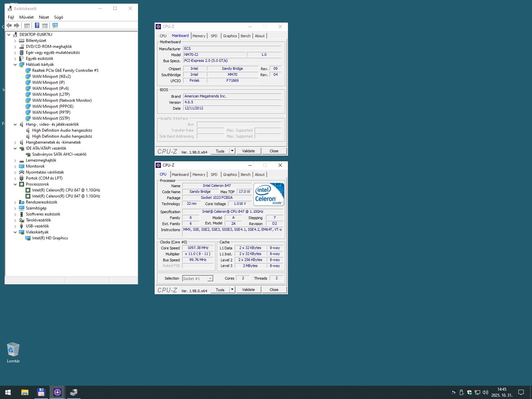Screen dimensions: 532x399
Task: Open Tools dropdown arrow in lower CPU-Z window
Action: (x=232, y=290)
